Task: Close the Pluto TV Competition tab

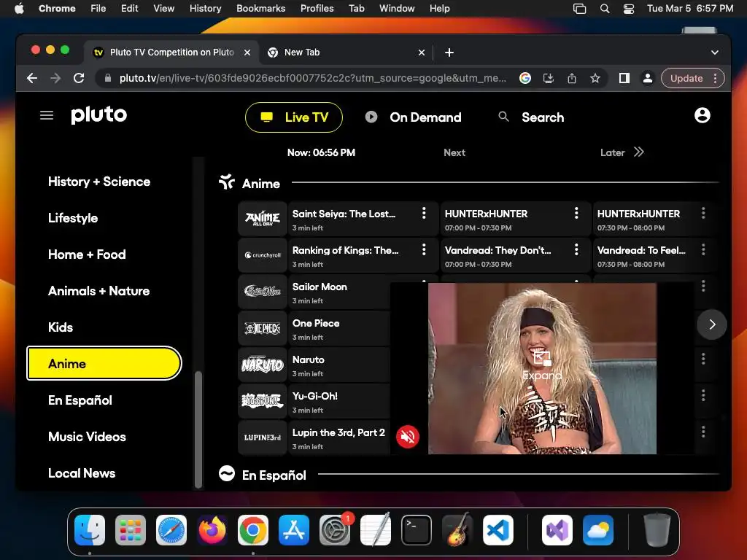Action: pyautogui.click(x=247, y=52)
